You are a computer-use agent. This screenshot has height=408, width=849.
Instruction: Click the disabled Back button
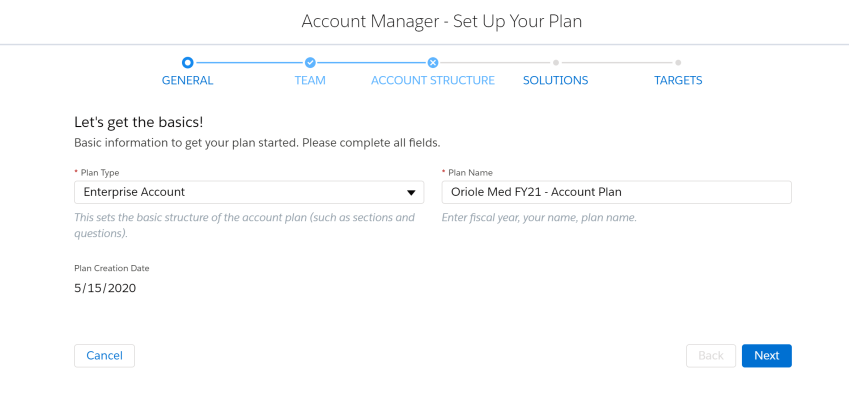(711, 356)
